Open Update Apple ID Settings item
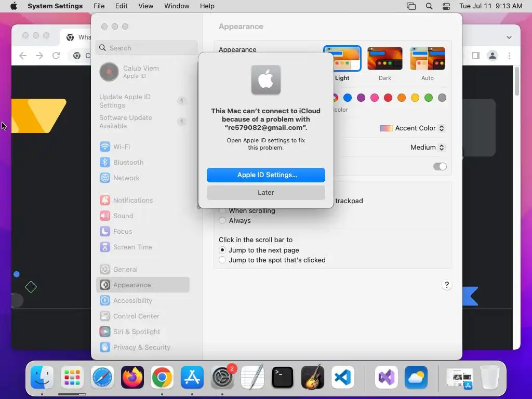Viewport: 532px width, 399px height. point(142,101)
